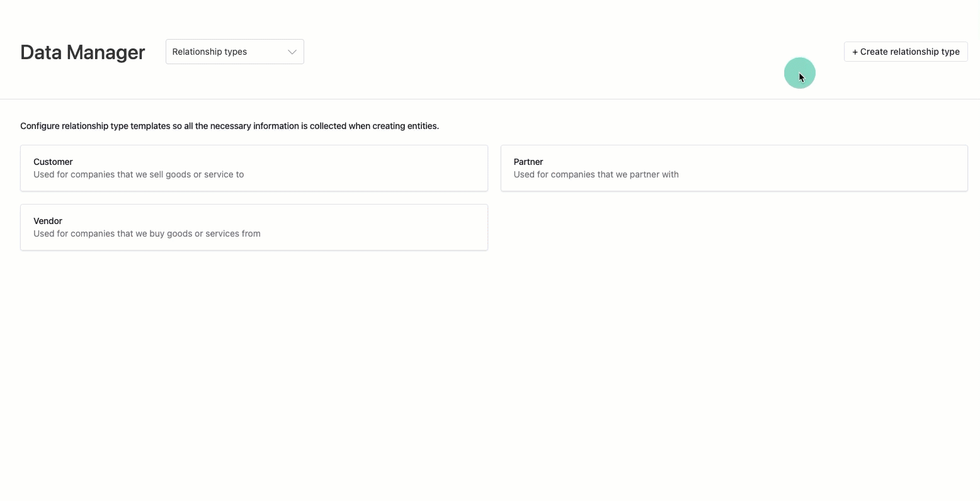980x501 pixels.
Task: Select the Vendor card title
Action: click(x=48, y=221)
